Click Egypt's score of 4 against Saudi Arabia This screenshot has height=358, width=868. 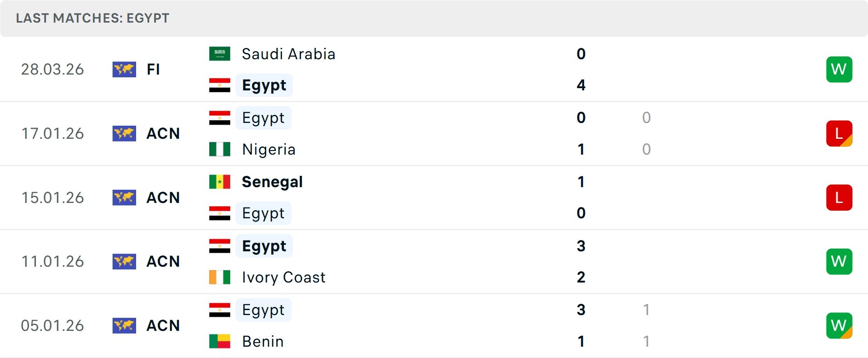click(x=581, y=85)
